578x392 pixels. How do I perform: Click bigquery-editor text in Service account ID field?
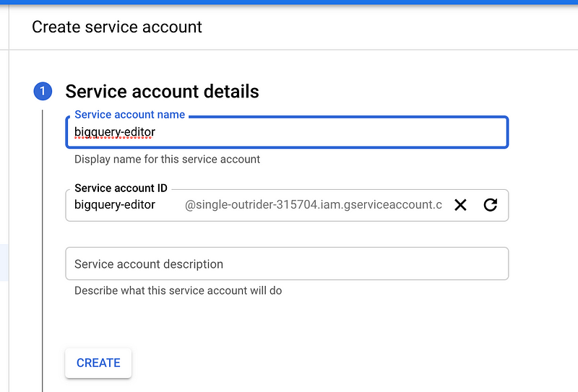(115, 205)
